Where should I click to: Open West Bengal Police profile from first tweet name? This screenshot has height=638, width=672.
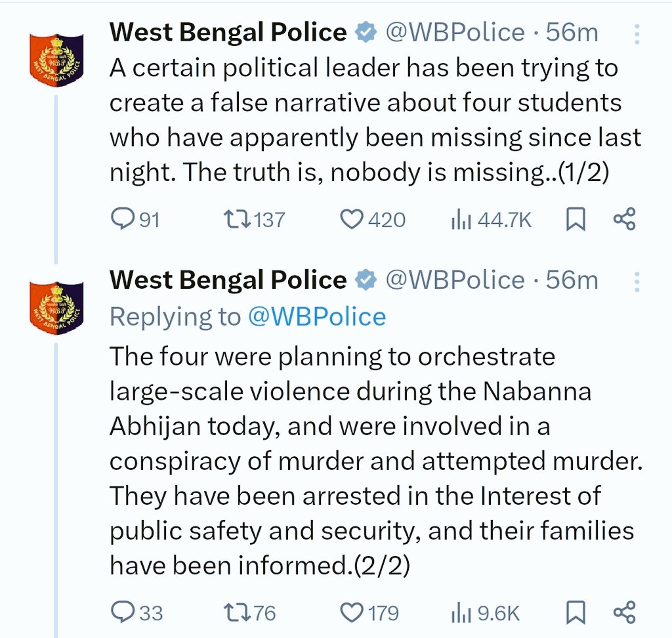click(228, 32)
